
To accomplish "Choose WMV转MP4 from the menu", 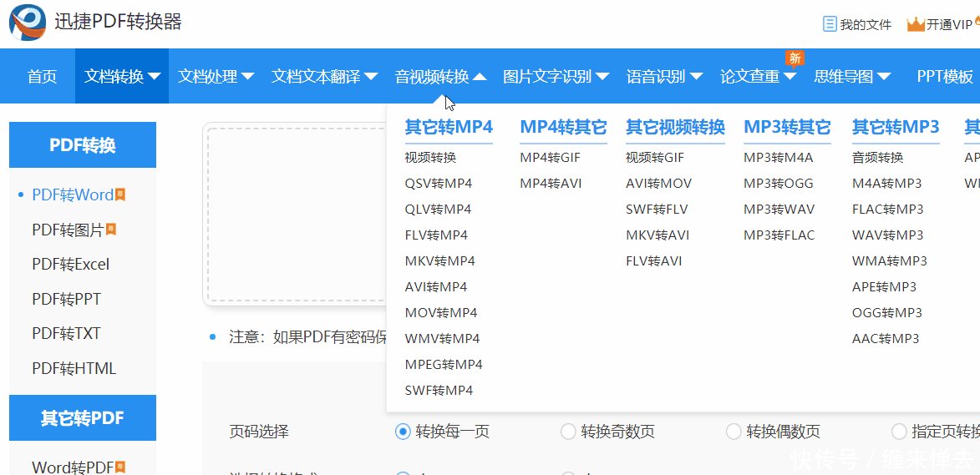I will 442,339.
